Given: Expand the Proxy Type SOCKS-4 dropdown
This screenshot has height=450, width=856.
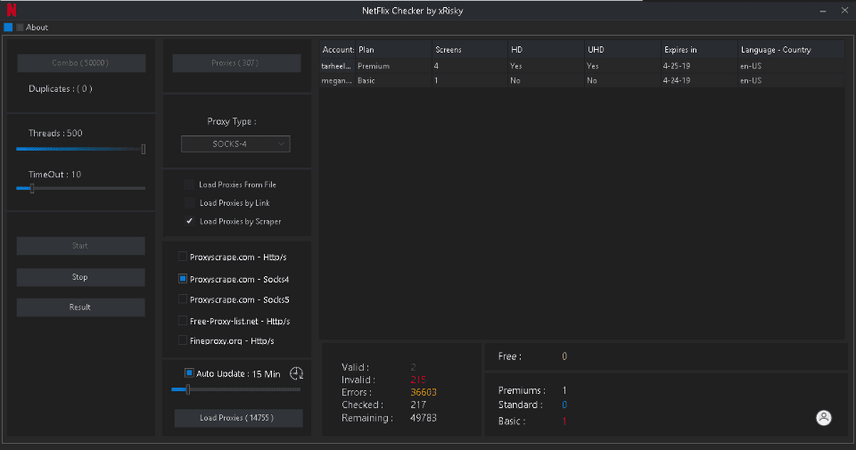Looking at the screenshot, I should point(235,144).
